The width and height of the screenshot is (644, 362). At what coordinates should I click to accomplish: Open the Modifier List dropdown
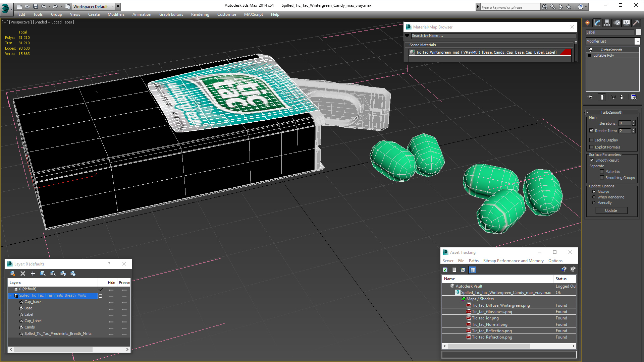tap(637, 41)
